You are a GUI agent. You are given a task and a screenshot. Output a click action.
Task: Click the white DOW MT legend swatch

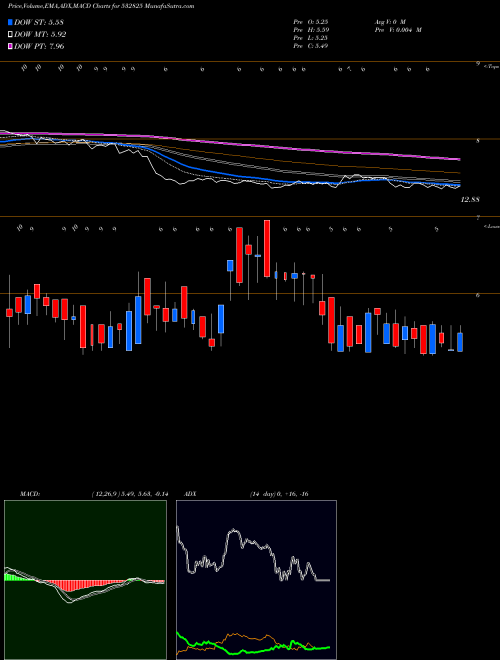coord(11,35)
